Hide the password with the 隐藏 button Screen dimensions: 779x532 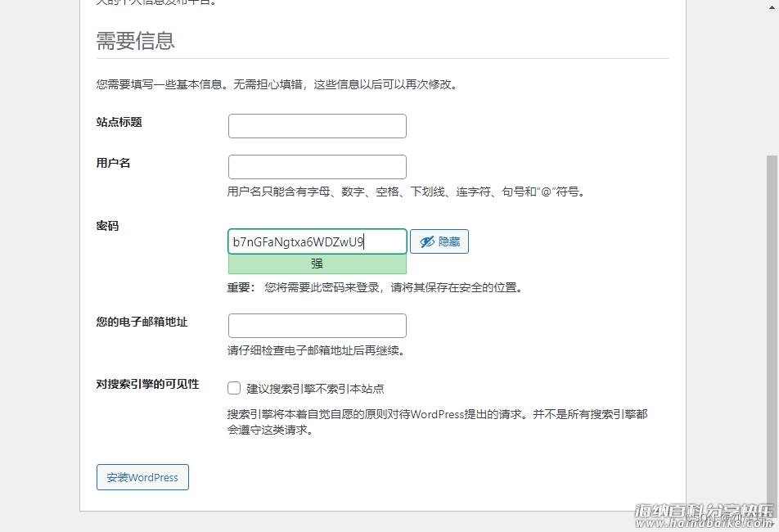pyautogui.click(x=439, y=241)
